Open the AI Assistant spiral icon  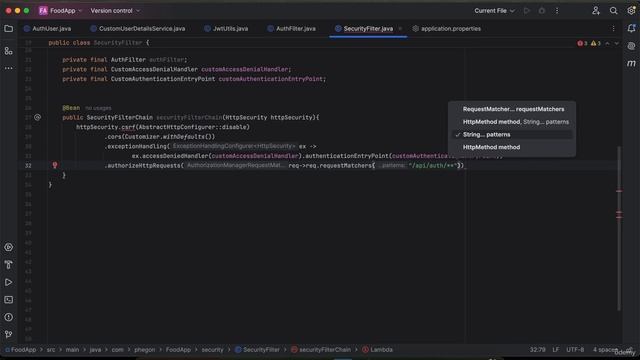coord(631,46)
